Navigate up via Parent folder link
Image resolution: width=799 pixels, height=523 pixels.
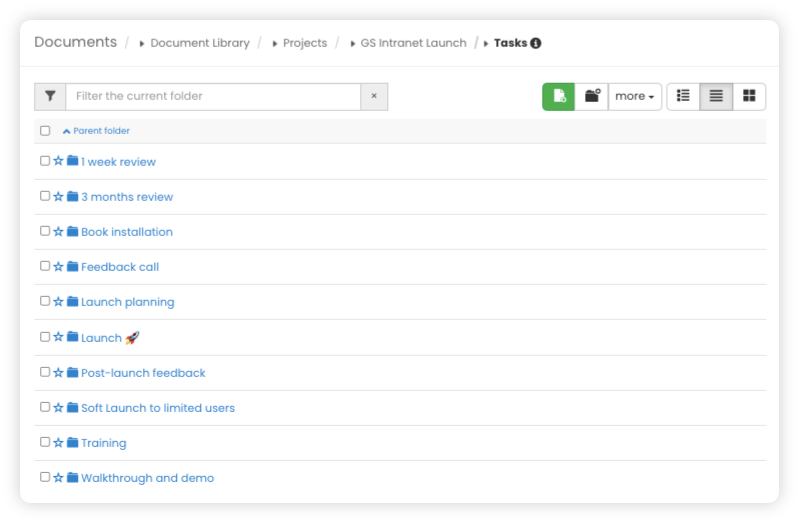coord(100,131)
